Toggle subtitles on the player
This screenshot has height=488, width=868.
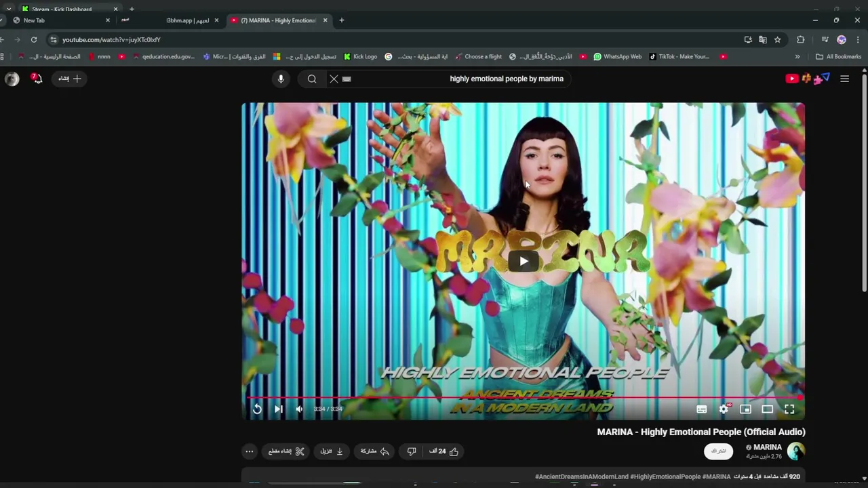point(702,409)
